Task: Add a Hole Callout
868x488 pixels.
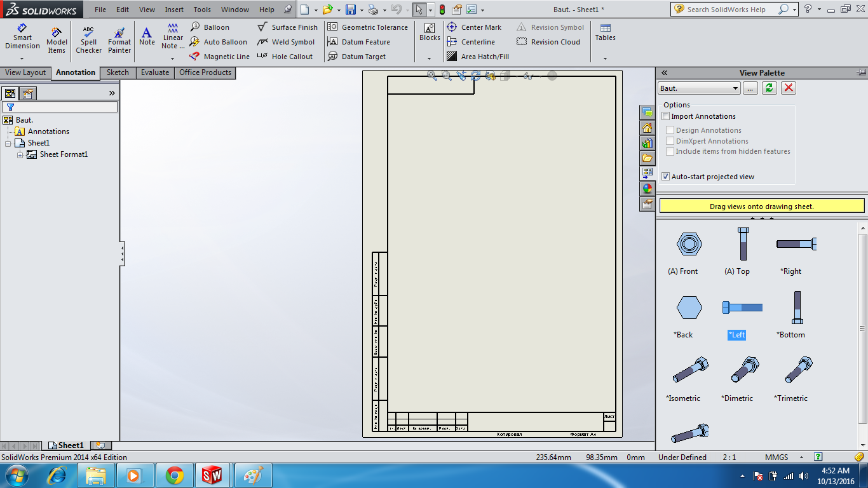Action: click(285, 57)
